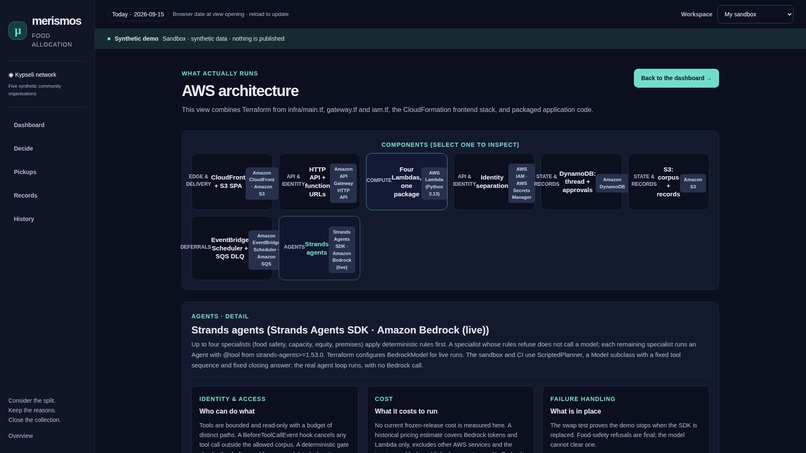Click the COST section label
This screenshot has height=453, width=806.
coord(383,399)
